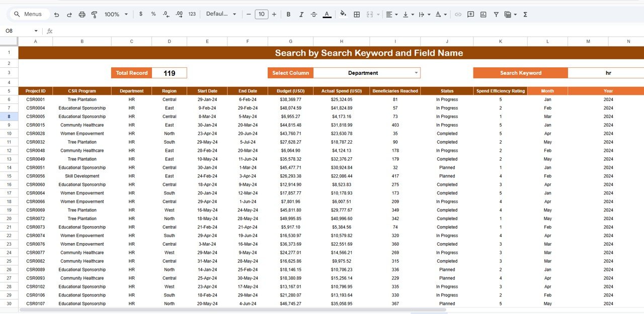The image size is (644, 314).
Task: Open the Menus search box
Action: point(31,15)
